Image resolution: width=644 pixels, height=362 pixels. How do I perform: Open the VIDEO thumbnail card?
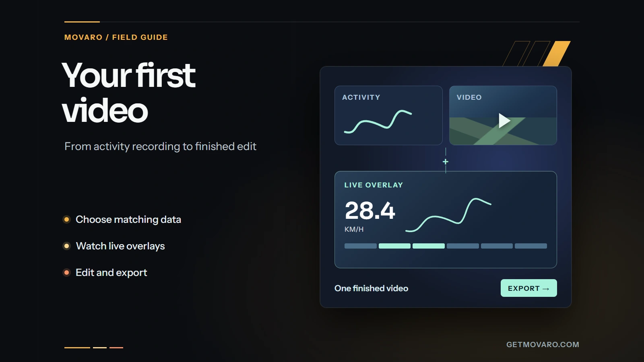503,115
